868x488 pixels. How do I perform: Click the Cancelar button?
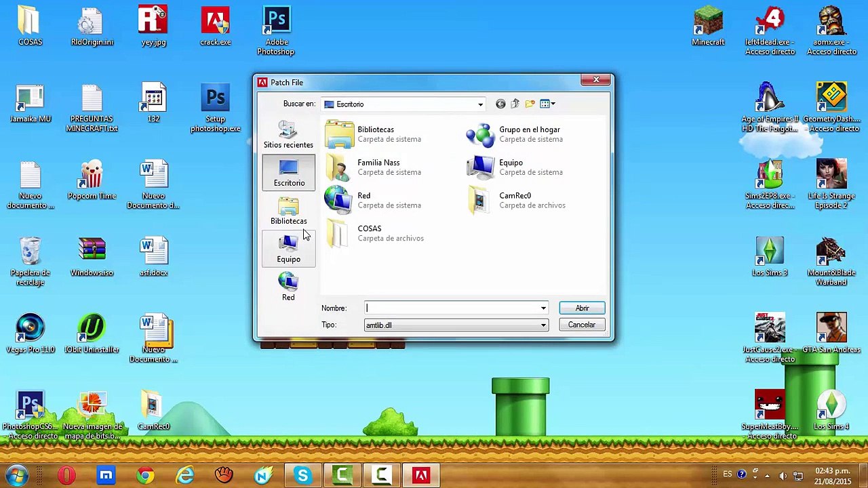click(582, 325)
